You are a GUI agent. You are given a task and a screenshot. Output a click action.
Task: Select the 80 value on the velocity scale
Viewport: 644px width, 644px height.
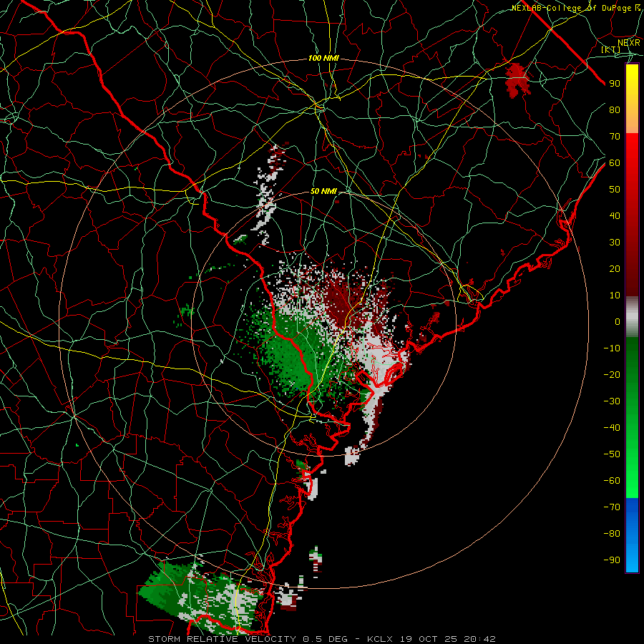615,109
